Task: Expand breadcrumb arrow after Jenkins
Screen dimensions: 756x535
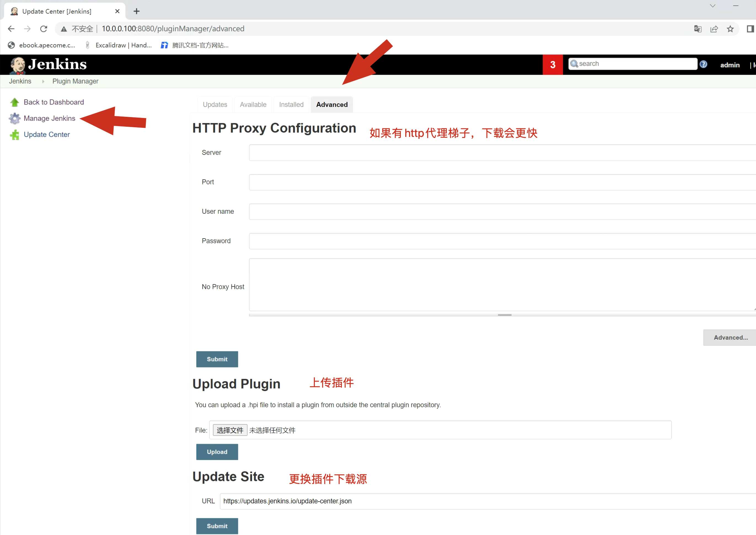Action: coord(43,81)
